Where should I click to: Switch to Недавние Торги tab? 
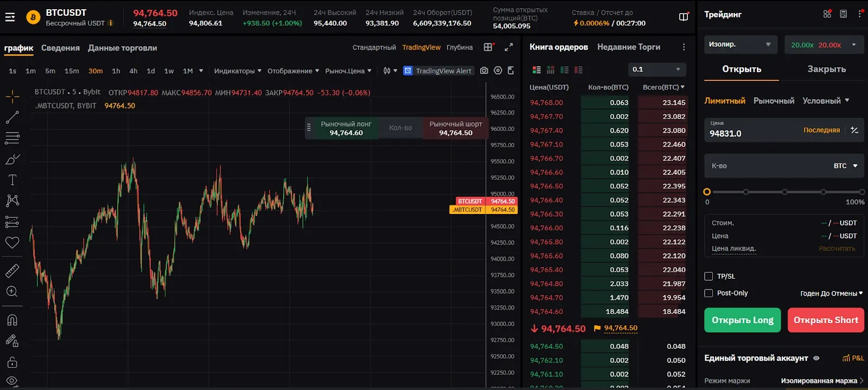click(628, 47)
